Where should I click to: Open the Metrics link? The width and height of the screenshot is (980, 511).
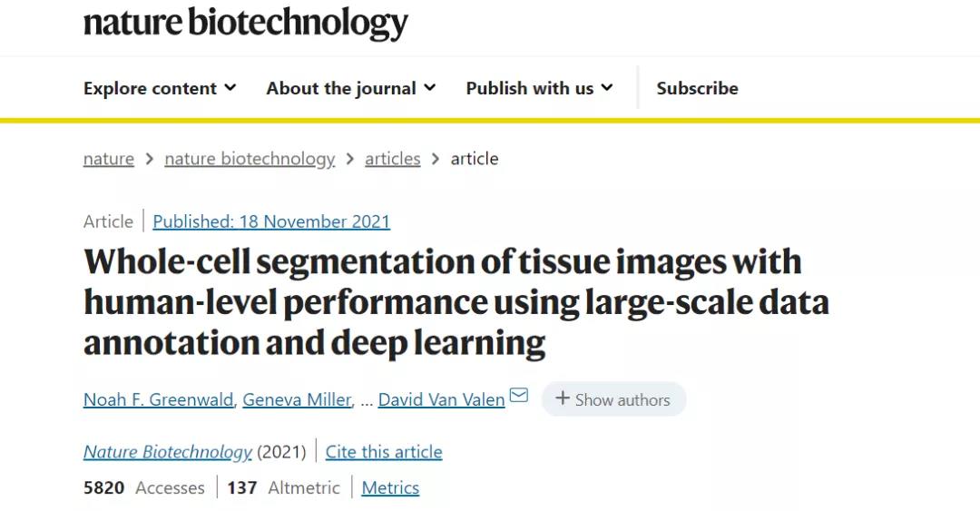[x=390, y=488]
